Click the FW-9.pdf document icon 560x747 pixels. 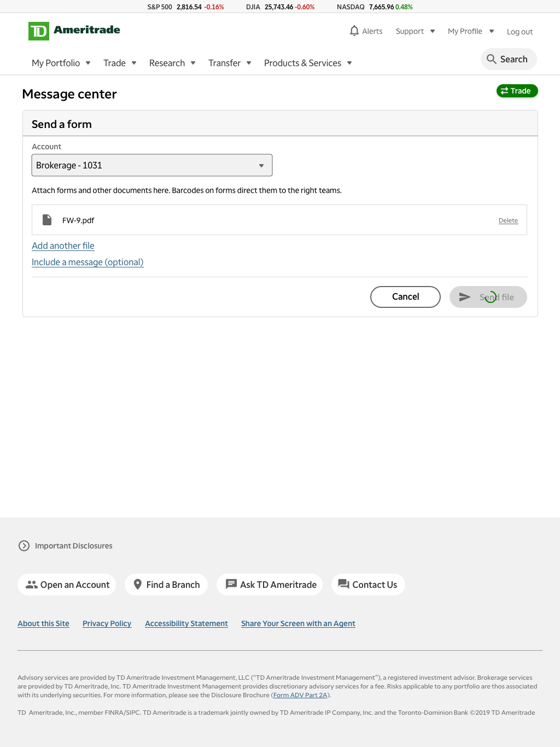[47, 220]
